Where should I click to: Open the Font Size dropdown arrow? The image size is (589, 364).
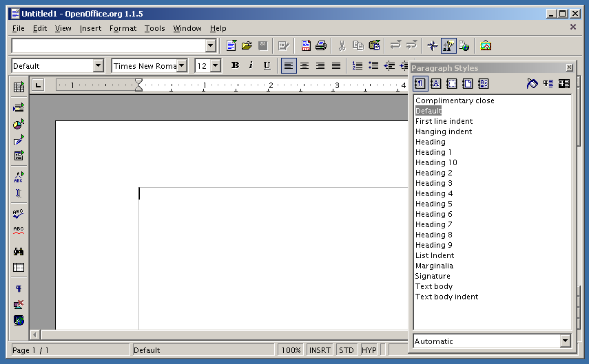(x=215, y=65)
